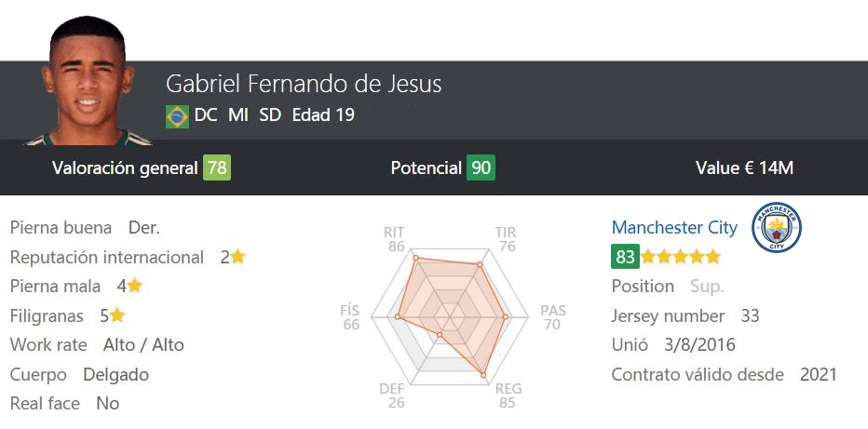Click the weak foot star next to 4
The height and width of the screenshot is (429, 868).
[134, 286]
